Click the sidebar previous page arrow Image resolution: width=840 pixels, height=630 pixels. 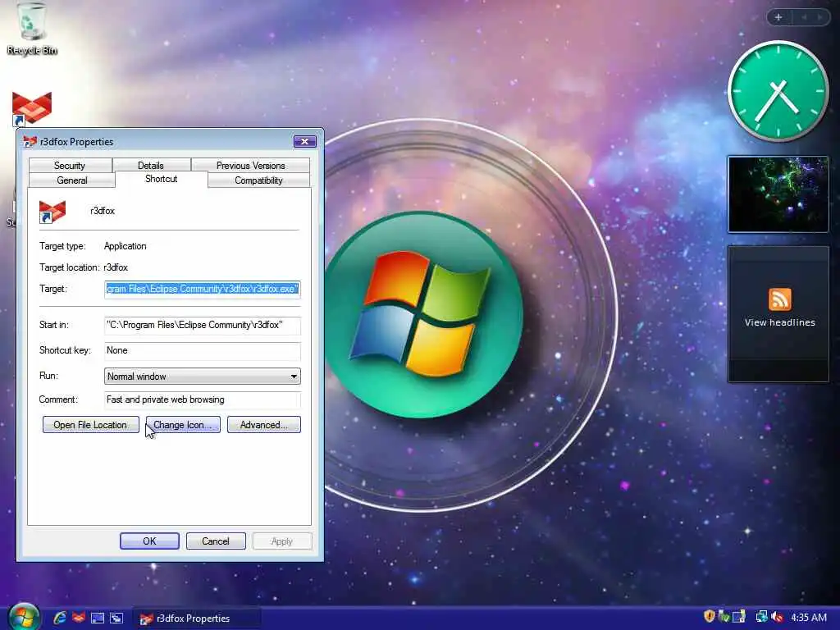coord(804,17)
